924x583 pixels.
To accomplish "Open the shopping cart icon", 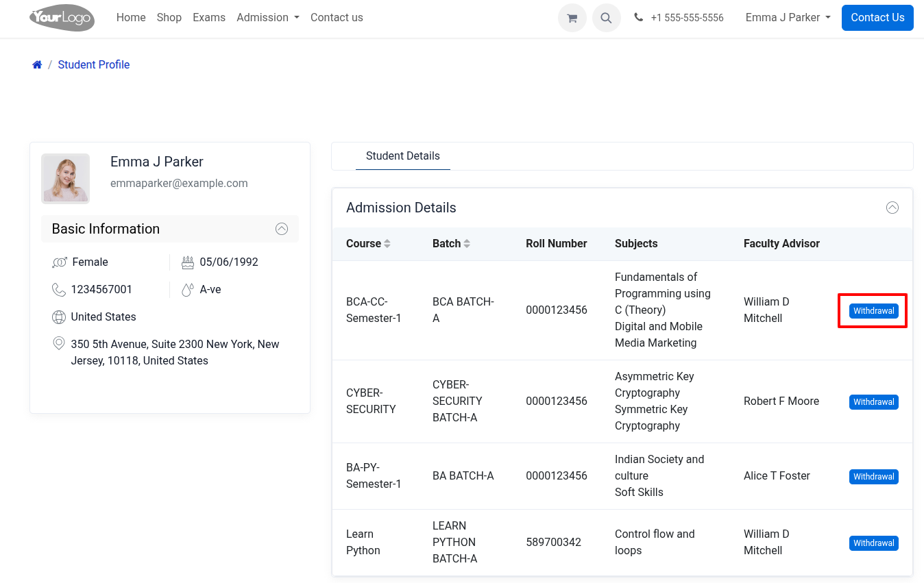I will coord(572,18).
